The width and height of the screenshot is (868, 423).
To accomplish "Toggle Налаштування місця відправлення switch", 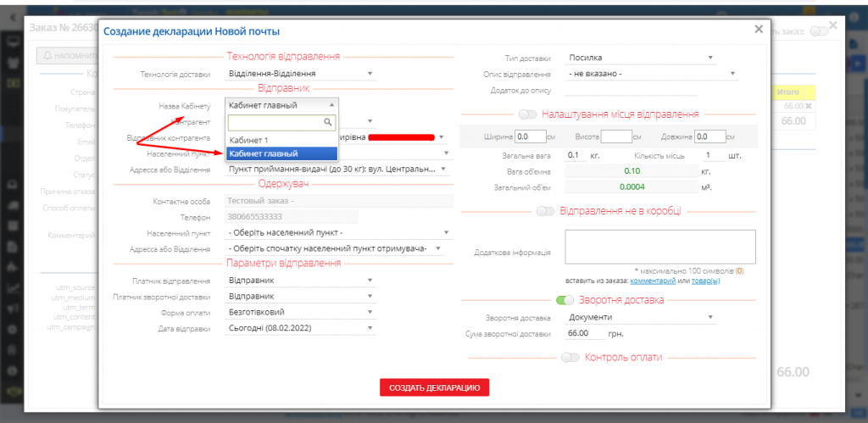I will point(527,114).
